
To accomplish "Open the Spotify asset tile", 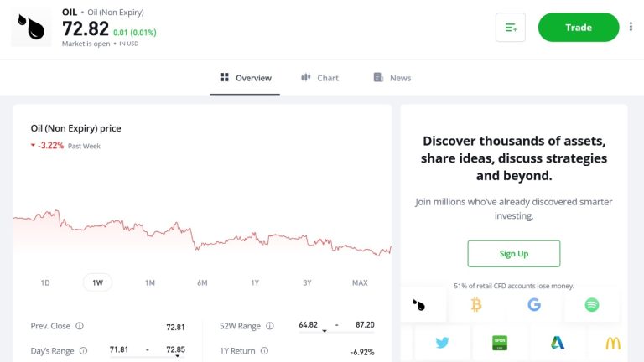I will click(x=592, y=305).
